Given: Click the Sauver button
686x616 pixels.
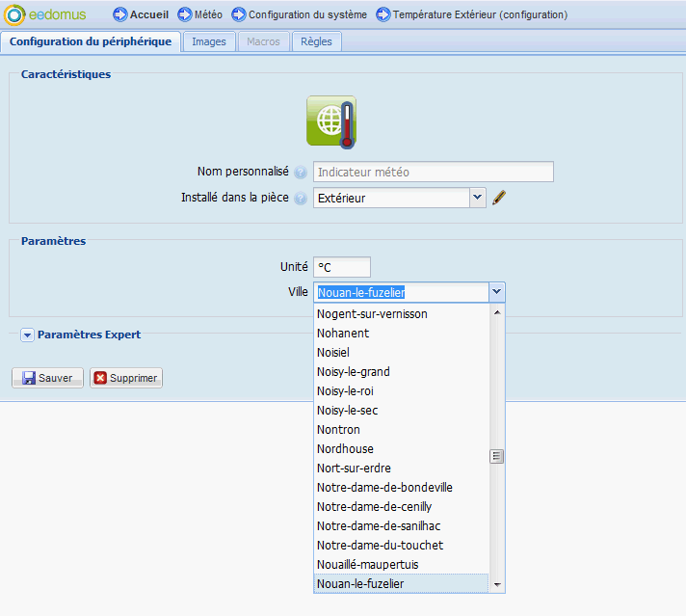Looking at the screenshot, I should 47,378.
